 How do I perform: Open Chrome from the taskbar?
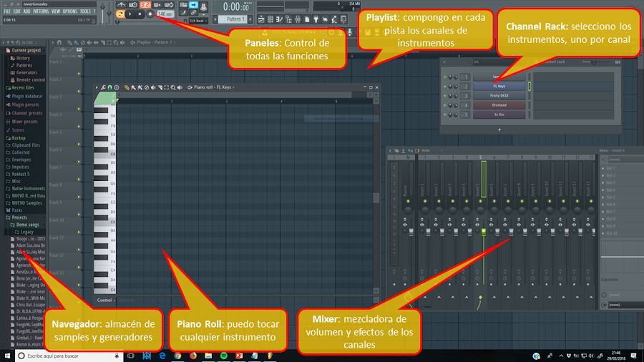177,356
